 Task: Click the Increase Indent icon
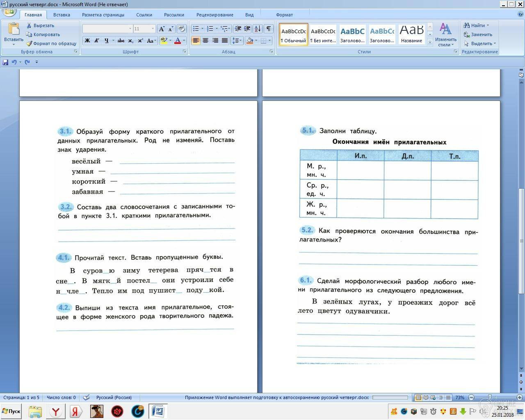tap(247, 29)
